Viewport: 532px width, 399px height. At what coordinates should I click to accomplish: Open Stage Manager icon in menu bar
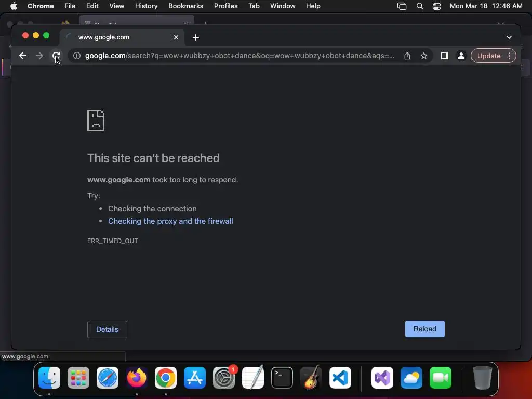point(402,6)
